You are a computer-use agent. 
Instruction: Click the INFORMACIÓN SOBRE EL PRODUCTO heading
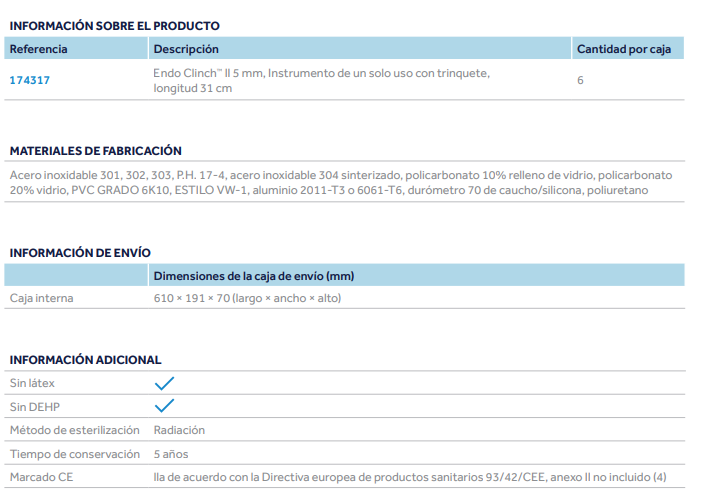[115, 26]
